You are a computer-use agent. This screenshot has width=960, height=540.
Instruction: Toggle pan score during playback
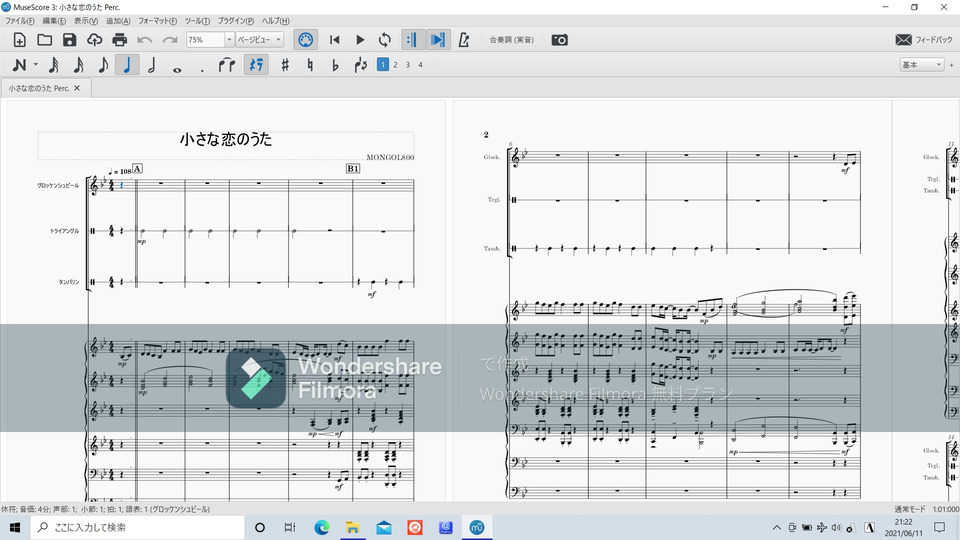coord(438,40)
